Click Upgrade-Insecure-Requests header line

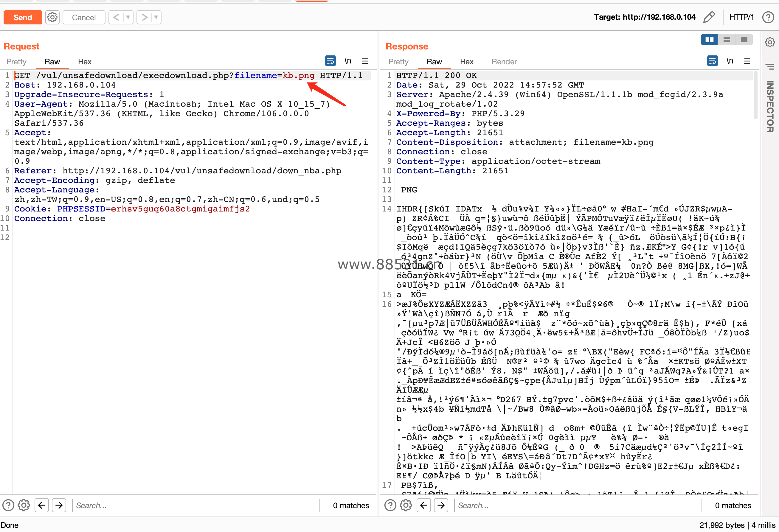pos(89,95)
